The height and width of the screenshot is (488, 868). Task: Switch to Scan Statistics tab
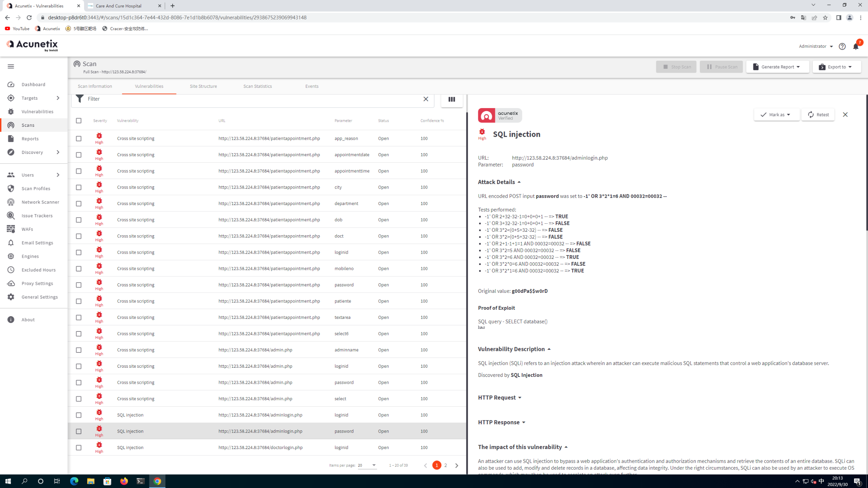[257, 86]
